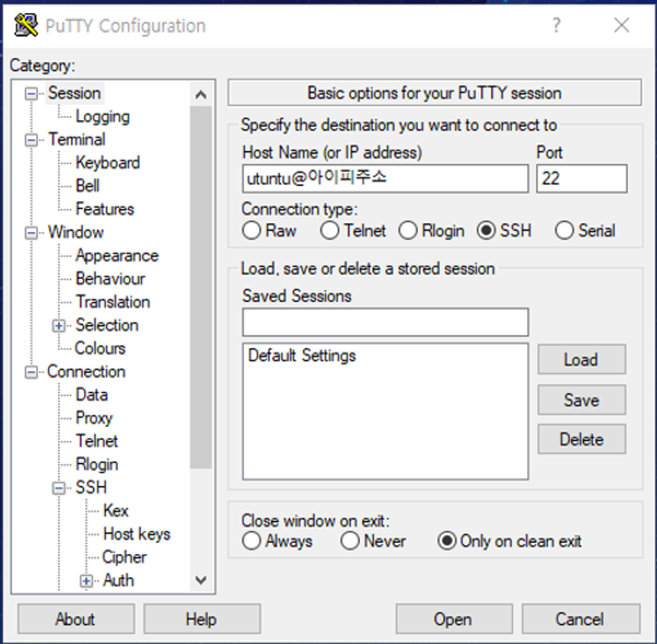Click the Load button
This screenshot has width=657, height=644.
coord(581,360)
